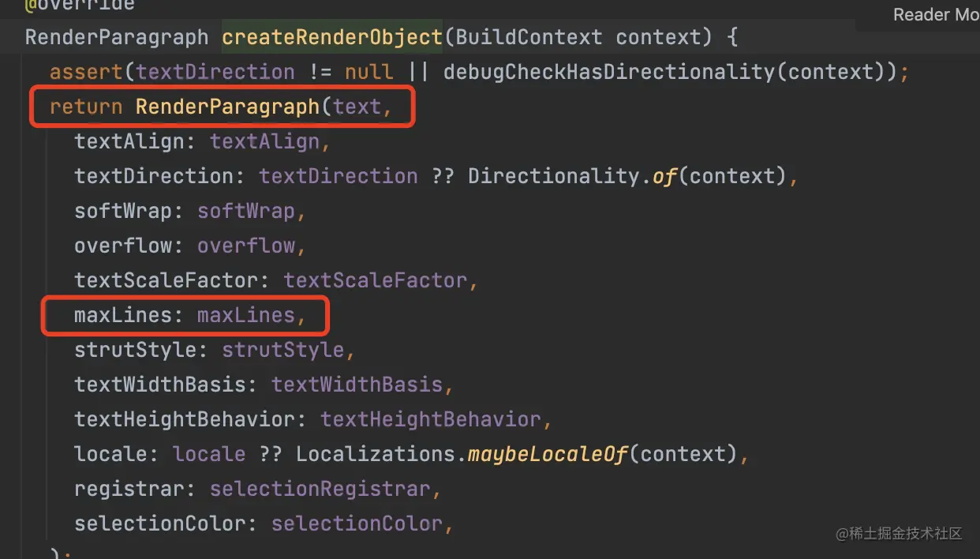
Task: Click the textHeightBehavior parameter label
Action: (184, 419)
